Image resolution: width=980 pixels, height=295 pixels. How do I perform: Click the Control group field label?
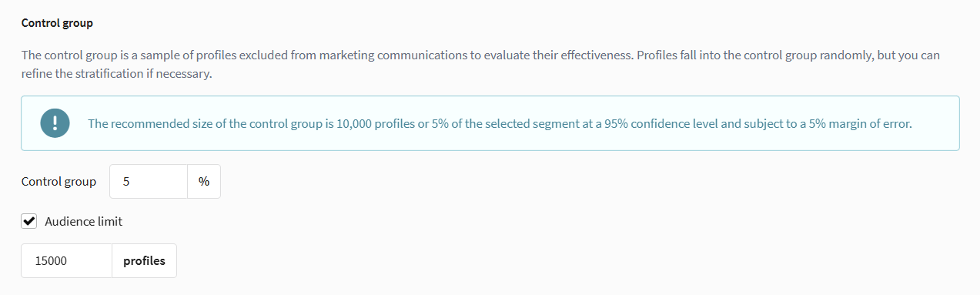point(59,182)
